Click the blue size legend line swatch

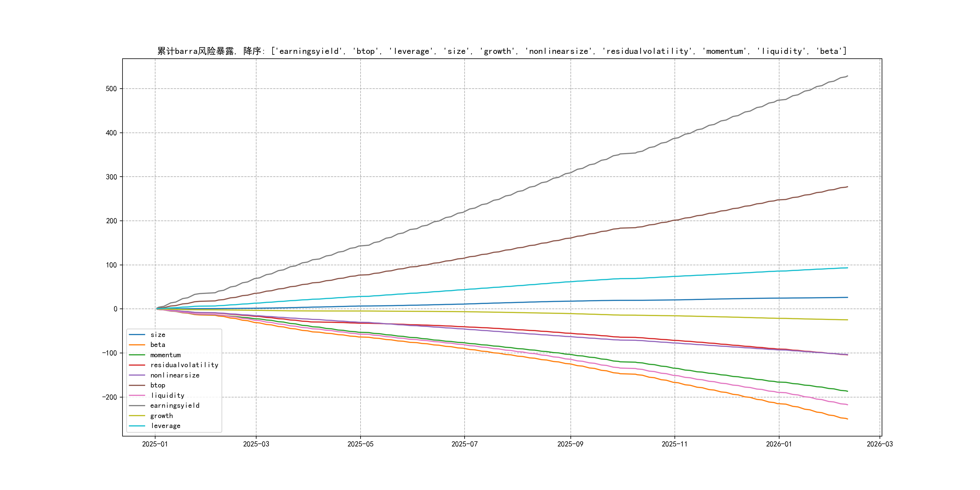coord(137,335)
